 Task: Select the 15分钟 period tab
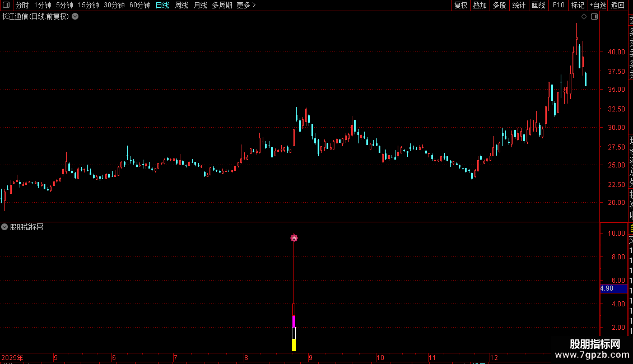(x=88, y=5)
